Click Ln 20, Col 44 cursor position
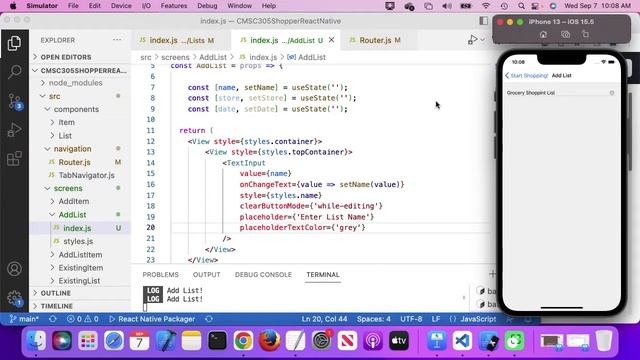This screenshot has height=360, width=640. (324, 319)
